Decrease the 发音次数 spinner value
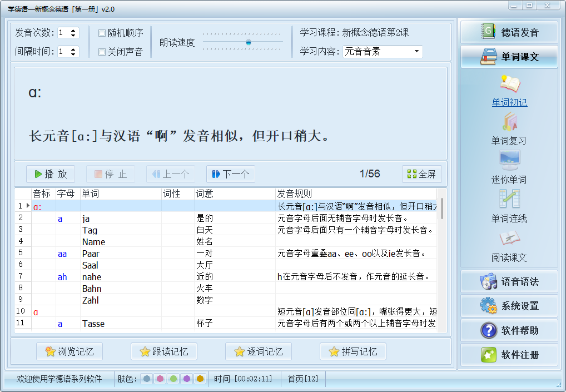 point(73,36)
